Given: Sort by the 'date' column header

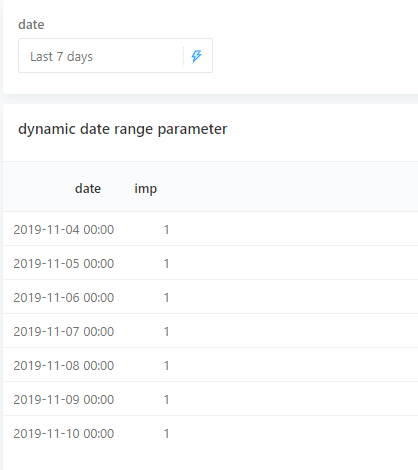Looking at the screenshot, I should point(88,189).
